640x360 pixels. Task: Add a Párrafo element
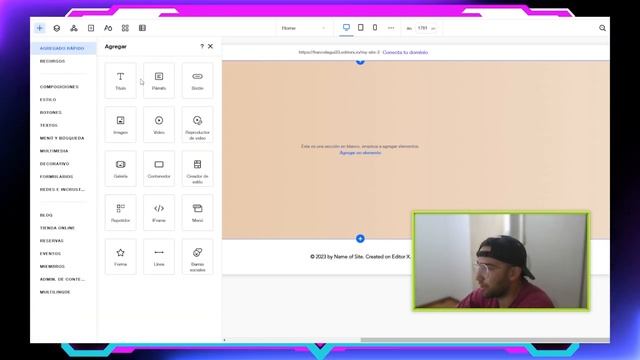tap(159, 81)
